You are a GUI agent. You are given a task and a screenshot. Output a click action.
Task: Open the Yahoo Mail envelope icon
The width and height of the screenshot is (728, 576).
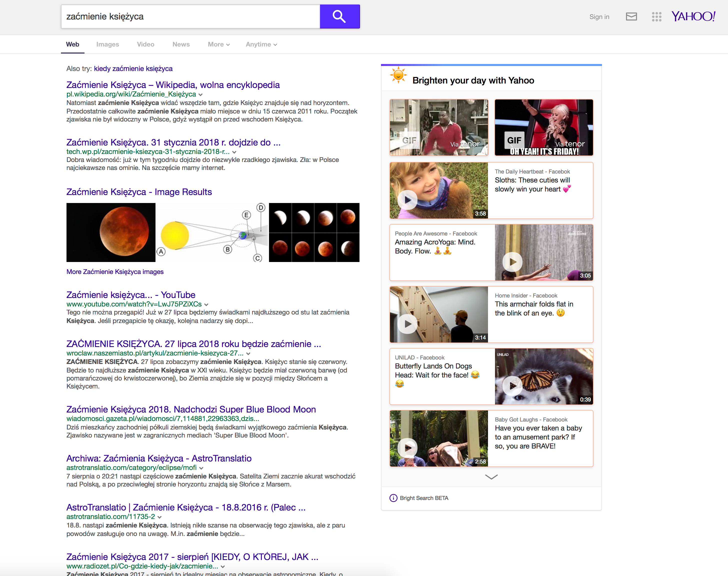pos(631,16)
